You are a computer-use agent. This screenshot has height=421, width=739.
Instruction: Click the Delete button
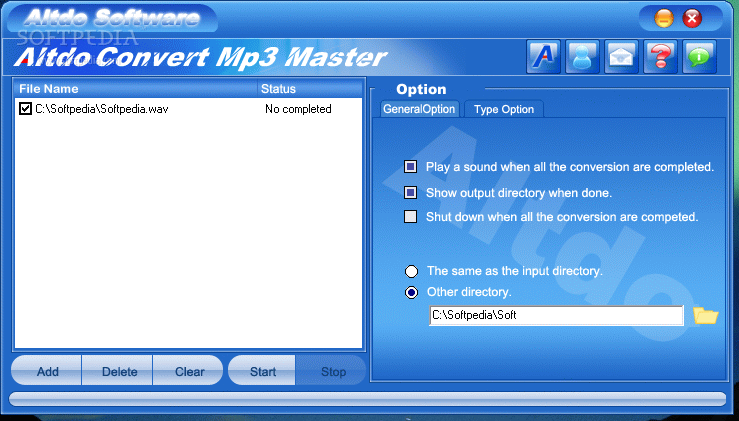click(117, 371)
